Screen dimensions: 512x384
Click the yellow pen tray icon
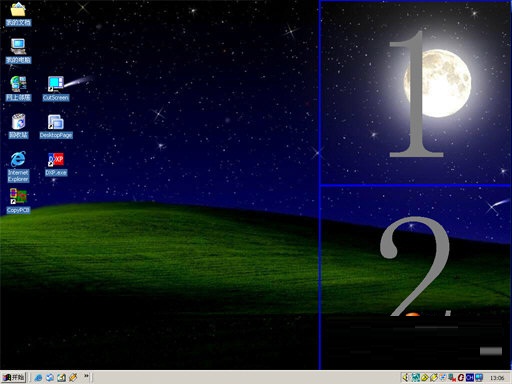click(x=434, y=378)
